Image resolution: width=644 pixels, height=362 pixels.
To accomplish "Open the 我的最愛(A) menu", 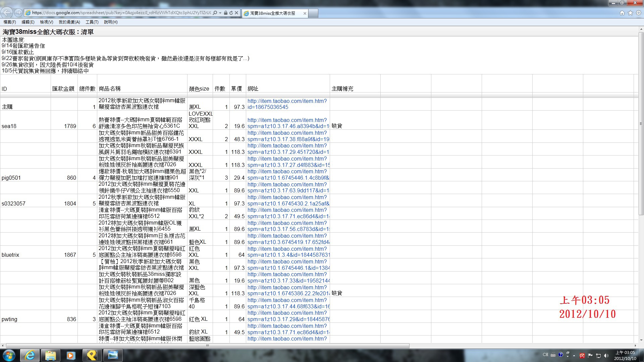I will [x=69, y=22].
